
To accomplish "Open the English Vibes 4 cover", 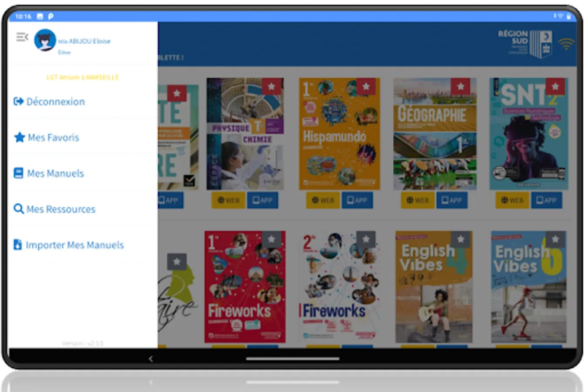I will tap(434, 287).
